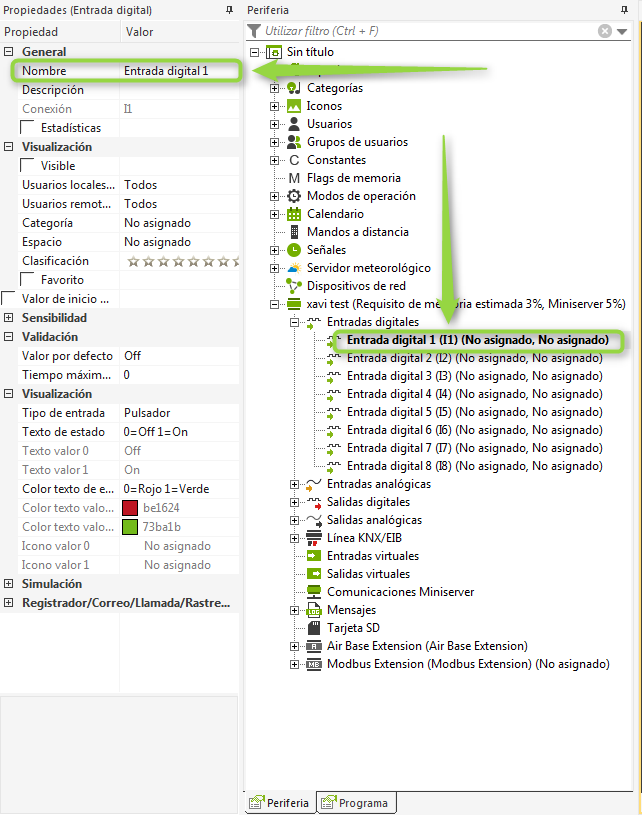Viewport: 642px width, 815px height.
Task: Switch to the Periferia tab
Action: 280,803
